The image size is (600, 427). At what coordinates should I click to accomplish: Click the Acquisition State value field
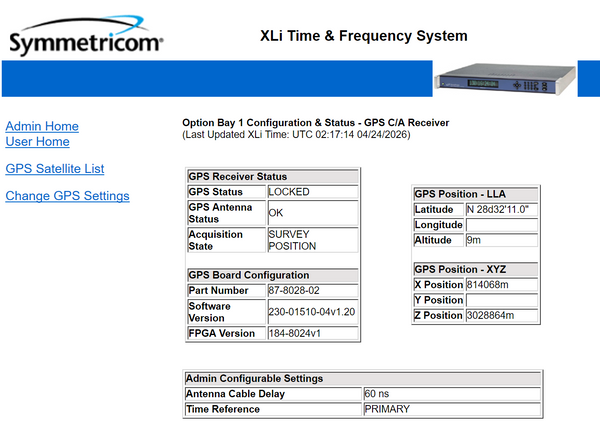pyautogui.click(x=311, y=240)
